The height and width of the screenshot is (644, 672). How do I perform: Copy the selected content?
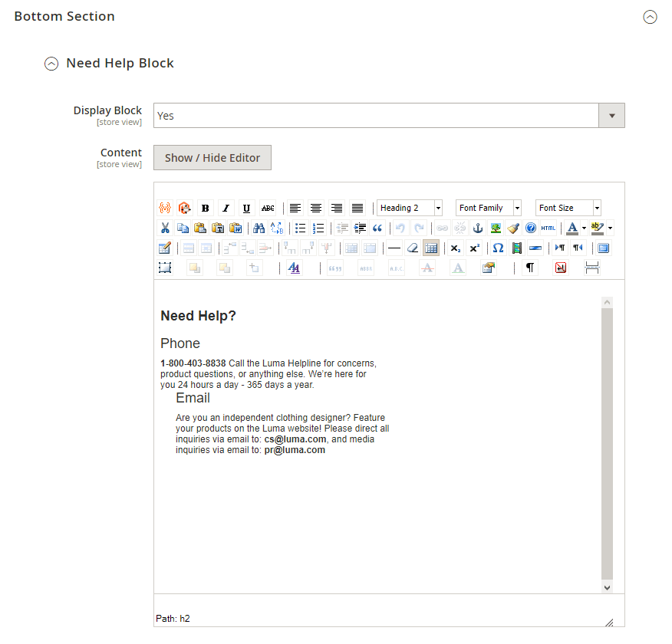point(183,228)
